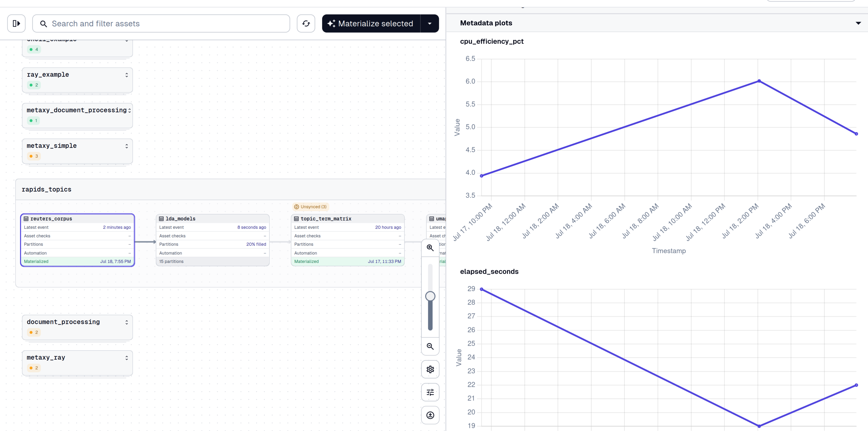Click the zoom out magnifier icon

[x=430, y=346]
